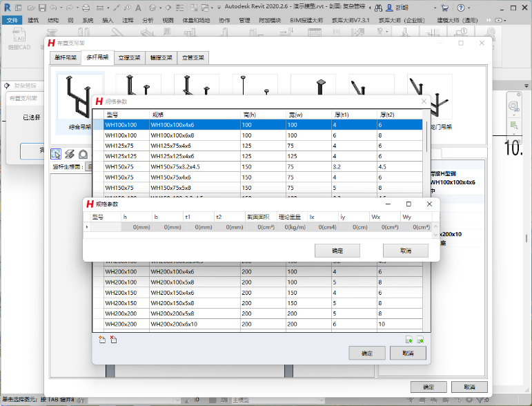The height and width of the screenshot is (406, 532).
Task: Click the Revit save icon in the quick access toolbar
Action: (43, 7)
